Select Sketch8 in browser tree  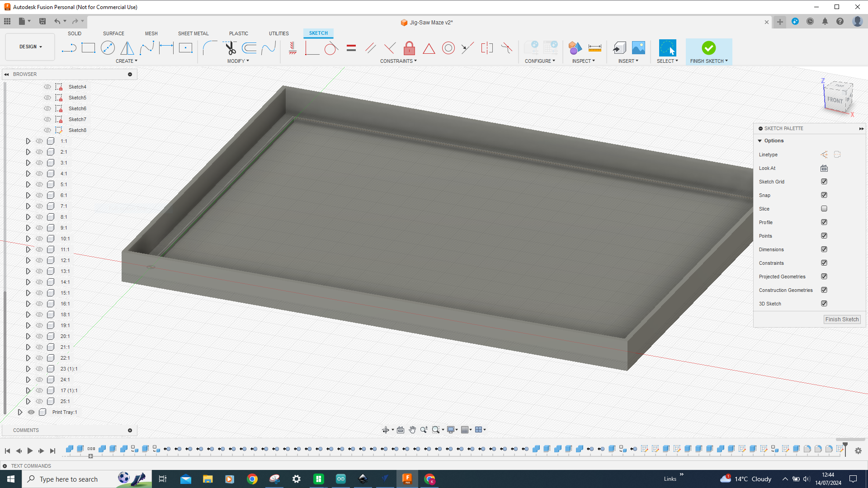tap(77, 130)
